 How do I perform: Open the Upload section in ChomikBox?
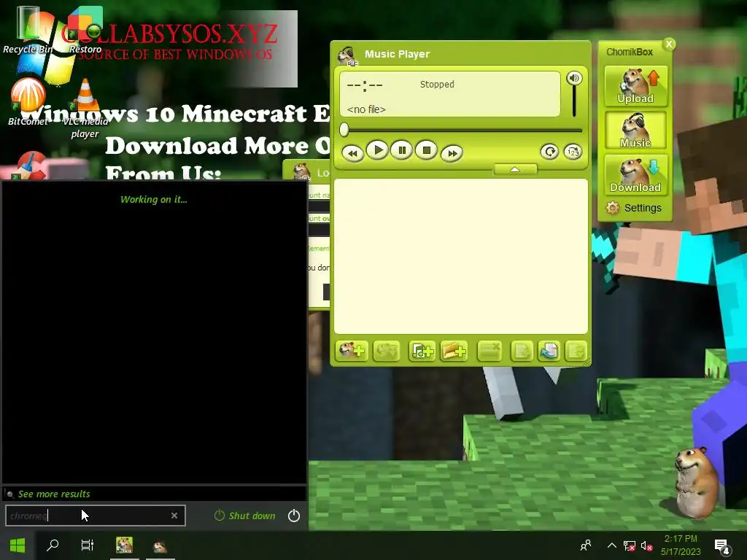pyautogui.click(x=635, y=86)
